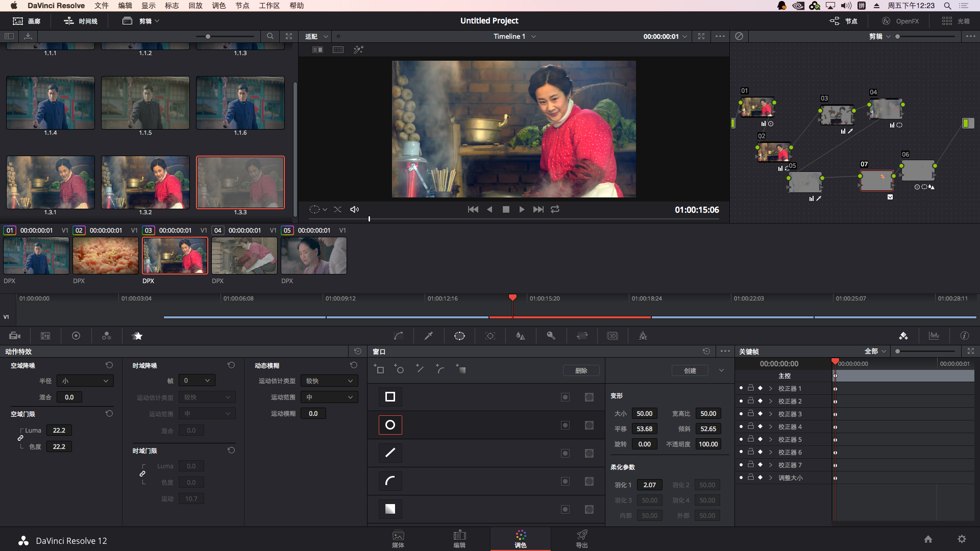The width and height of the screenshot is (980, 551).
Task: Open the Color Match palette icon
Action: tap(45, 336)
